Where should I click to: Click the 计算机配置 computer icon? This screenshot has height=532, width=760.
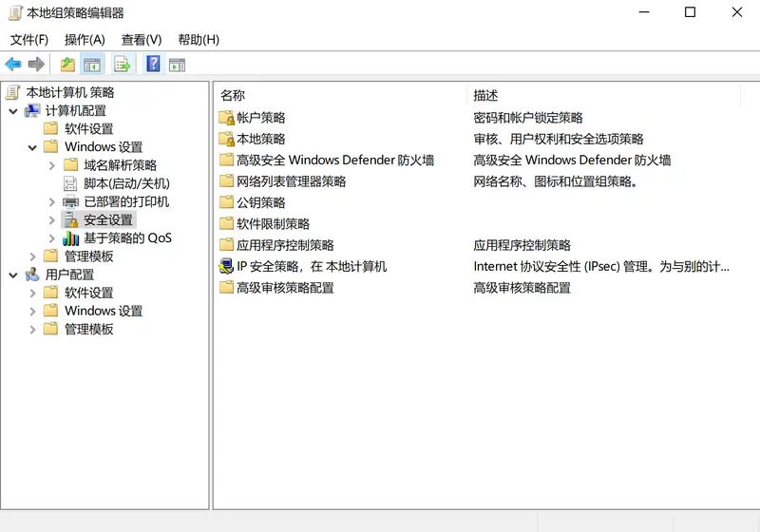[32, 110]
